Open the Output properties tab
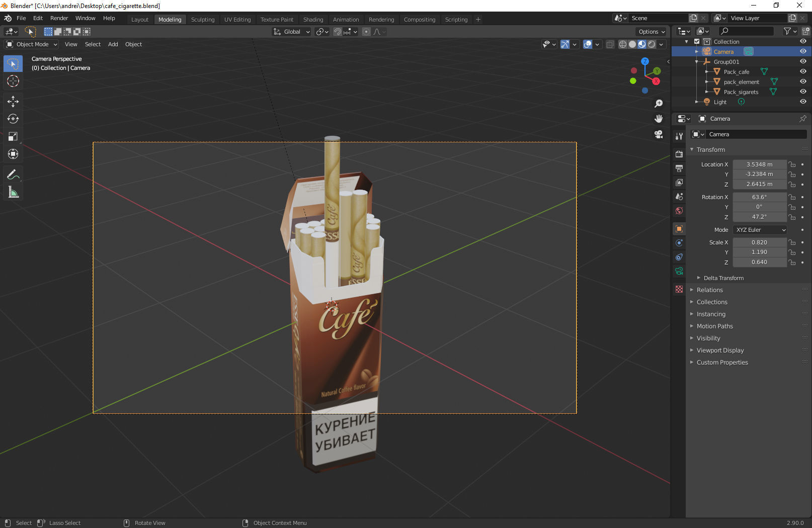 (679, 168)
